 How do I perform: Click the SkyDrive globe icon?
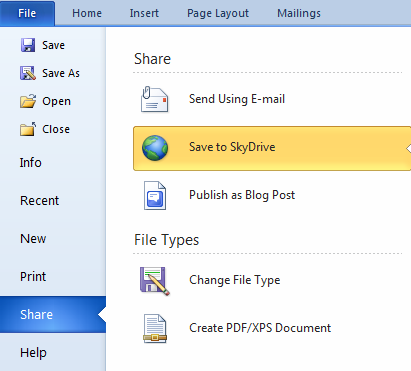(155, 148)
